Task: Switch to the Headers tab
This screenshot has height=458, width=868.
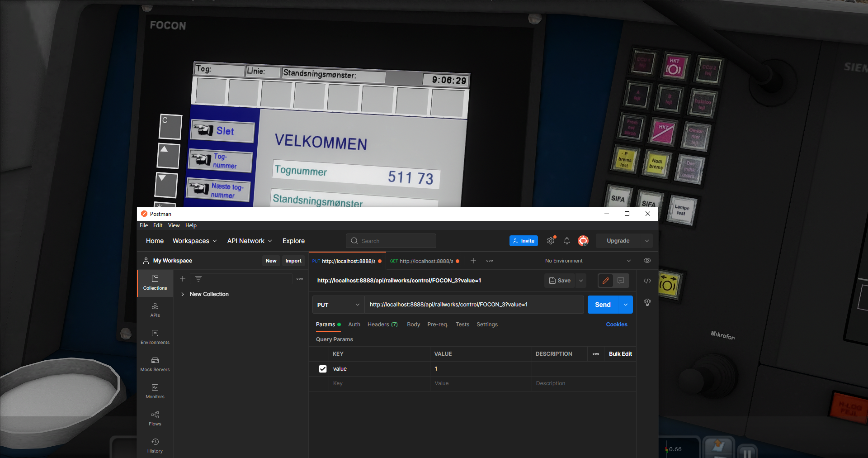Action: coord(382,324)
